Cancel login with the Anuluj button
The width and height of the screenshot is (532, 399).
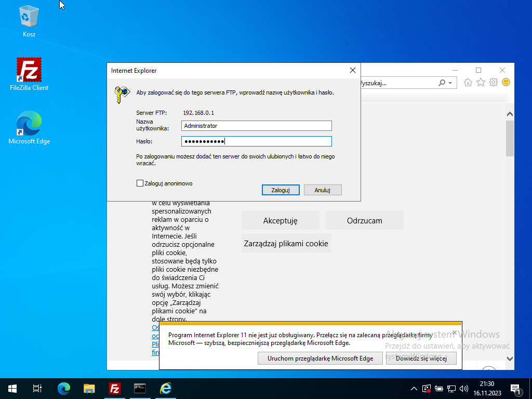323,190
